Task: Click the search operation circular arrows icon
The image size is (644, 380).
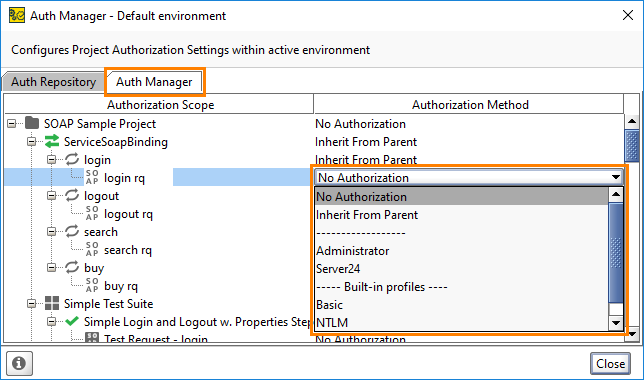Action: (x=72, y=231)
